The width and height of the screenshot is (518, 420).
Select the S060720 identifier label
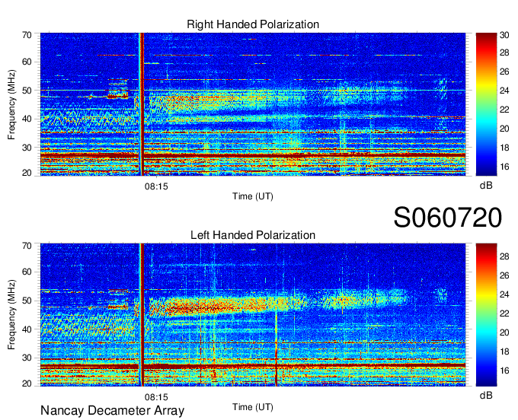click(x=448, y=218)
